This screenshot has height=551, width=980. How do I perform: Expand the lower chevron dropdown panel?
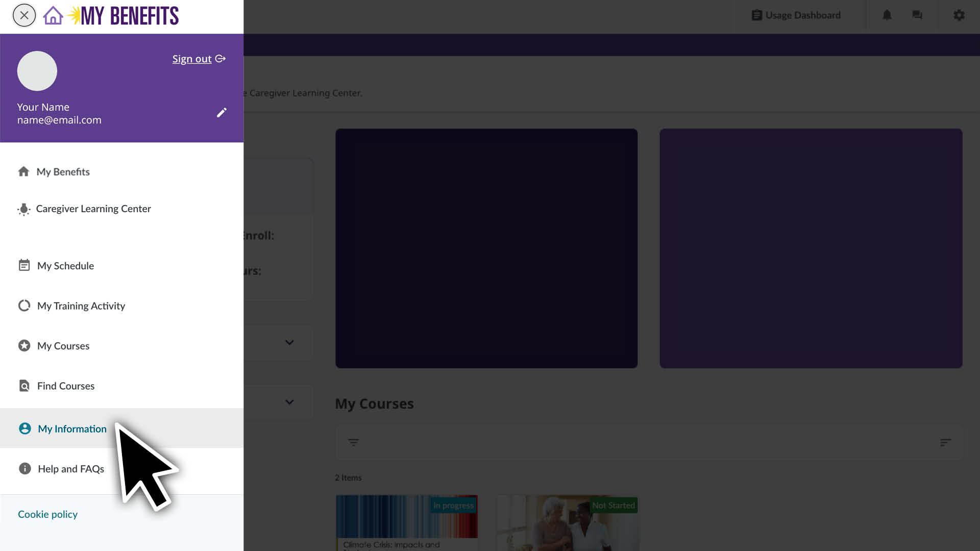click(x=289, y=402)
